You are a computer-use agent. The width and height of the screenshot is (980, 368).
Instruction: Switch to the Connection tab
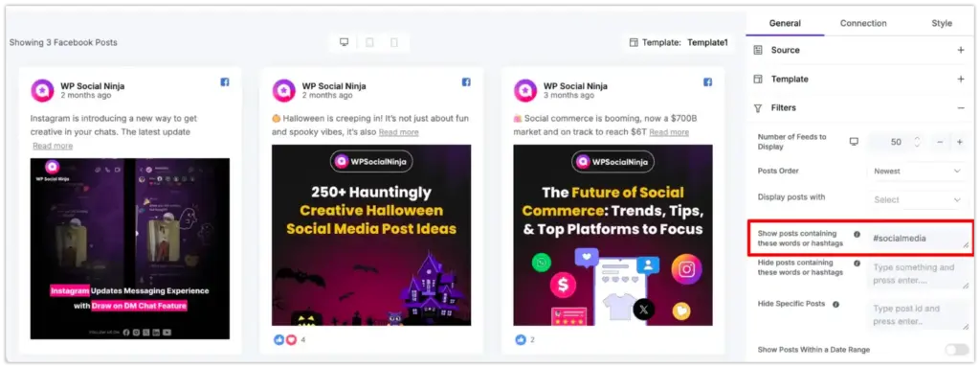tap(863, 23)
